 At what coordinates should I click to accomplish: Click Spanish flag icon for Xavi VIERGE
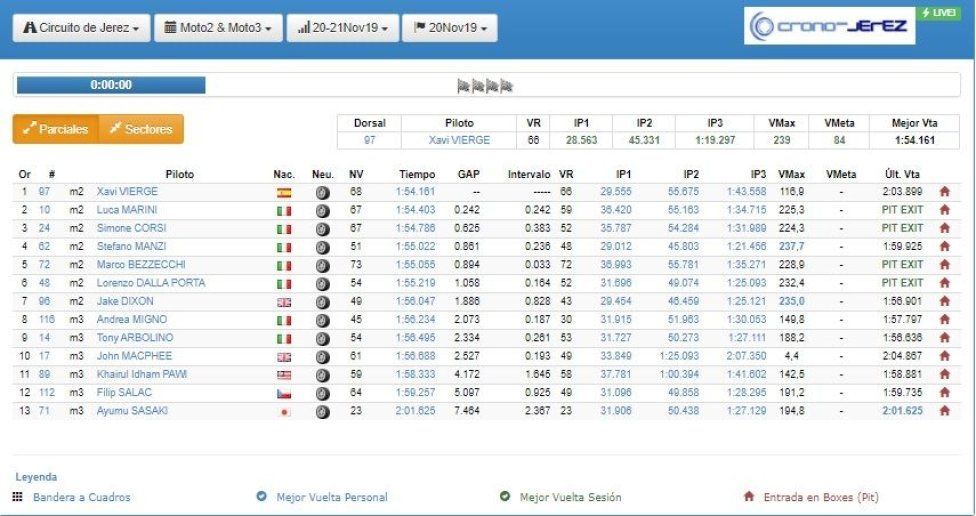click(284, 193)
